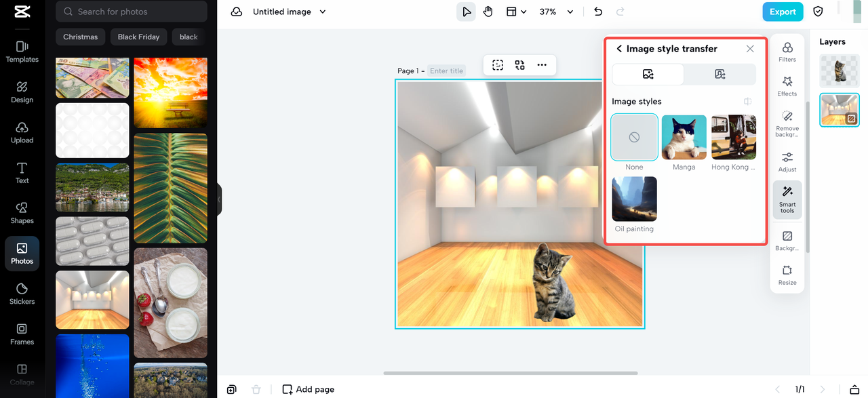This screenshot has width=868, height=398.
Task: Open the Templates sidebar panel
Action: click(x=22, y=52)
